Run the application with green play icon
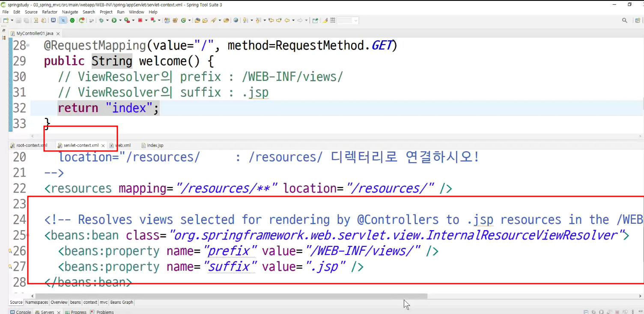Image resolution: width=644 pixels, height=314 pixels. click(x=114, y=20)
